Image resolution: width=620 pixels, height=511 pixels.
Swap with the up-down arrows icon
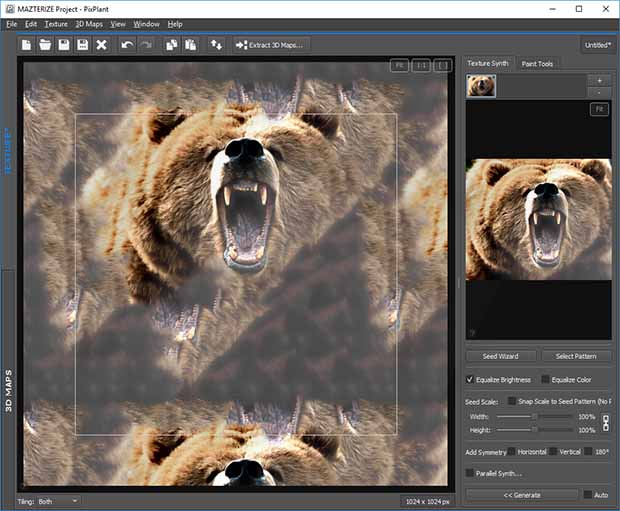click(216, 45)
